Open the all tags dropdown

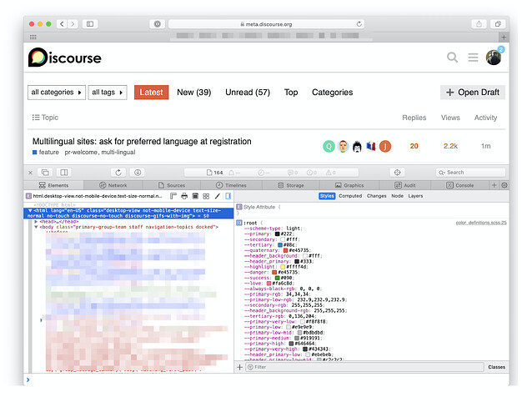(x=108, y=93)
